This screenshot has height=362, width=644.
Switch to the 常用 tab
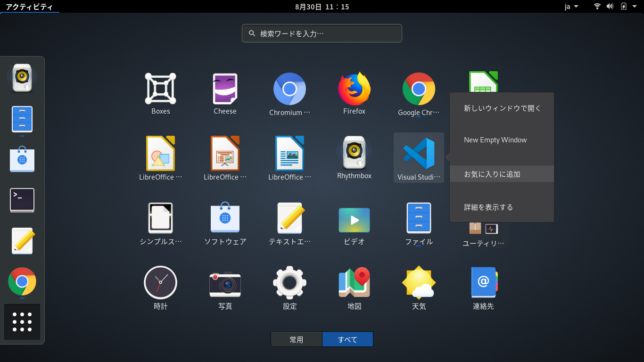pyautogui.click(x=297, y=339)
